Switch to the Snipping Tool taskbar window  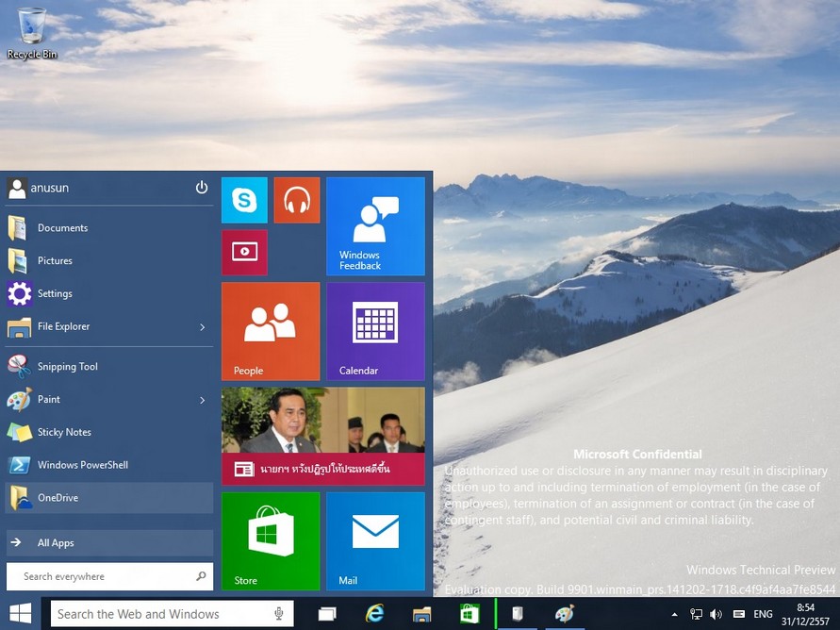coord(518,614)
